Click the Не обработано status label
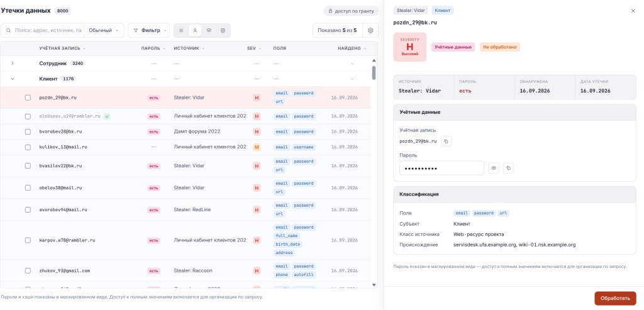This screenshot has width=644, height=310. [x=499, y=47]
